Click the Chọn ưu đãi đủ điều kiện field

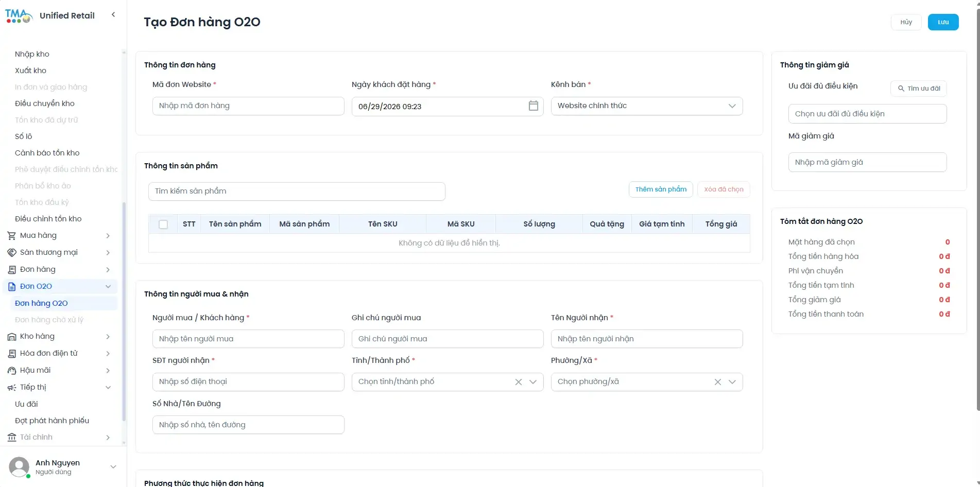(868, 114)
